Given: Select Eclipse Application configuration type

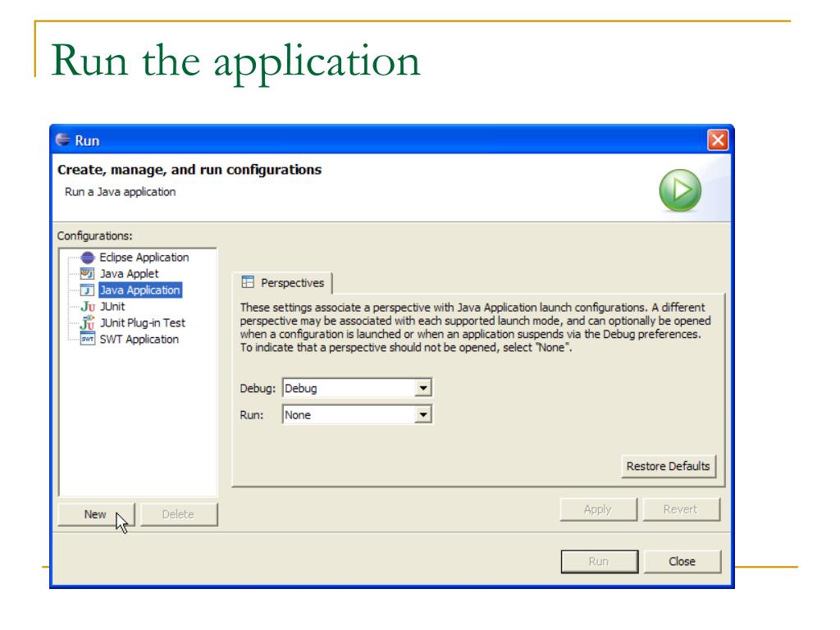Looking at the screenshot, I should (x=144, y=258).
